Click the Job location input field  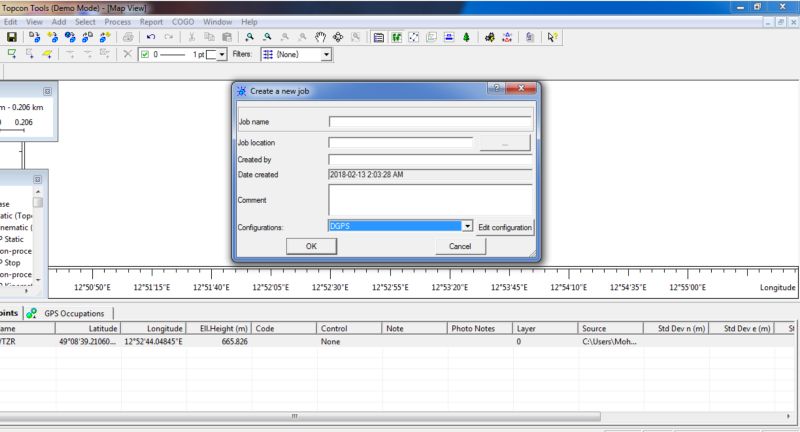coord(401,142)
